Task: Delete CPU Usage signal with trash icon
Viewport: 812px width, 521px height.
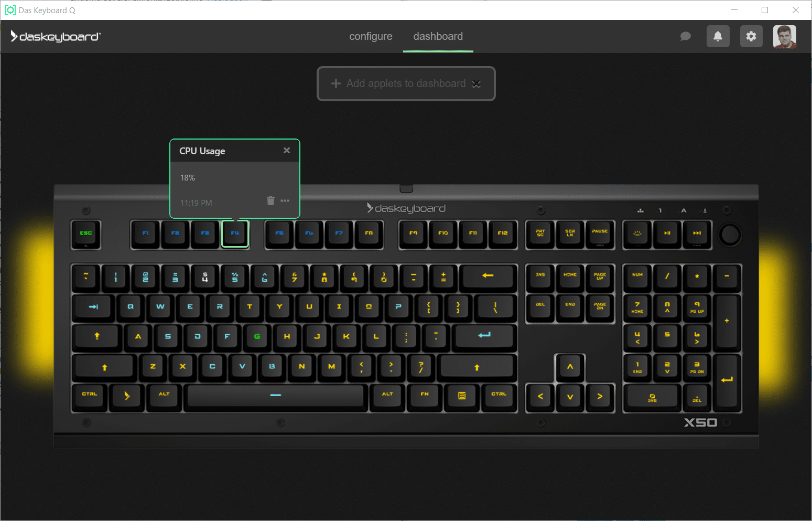Action: (x=270, y=201)
